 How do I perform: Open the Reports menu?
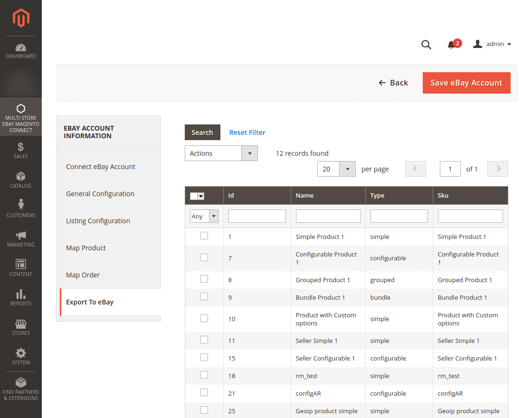(x=21, y=298)
